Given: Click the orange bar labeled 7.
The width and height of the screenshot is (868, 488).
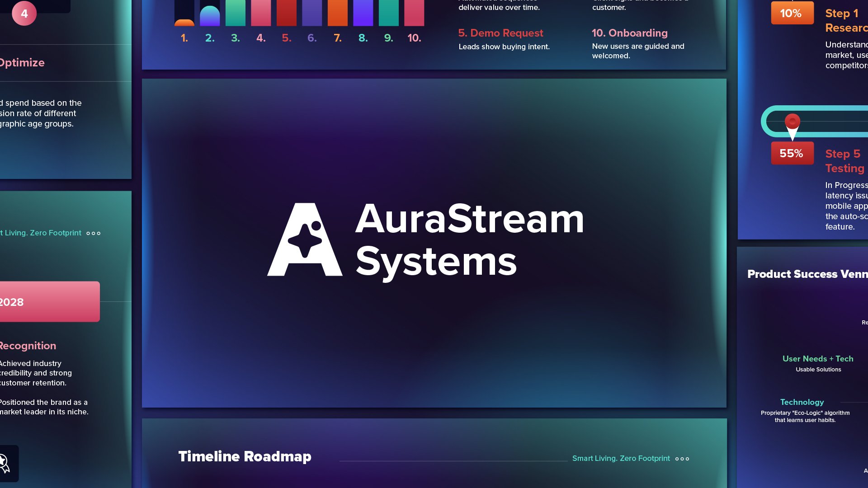Looking at the screenshot, I should (x=337, y=13).
